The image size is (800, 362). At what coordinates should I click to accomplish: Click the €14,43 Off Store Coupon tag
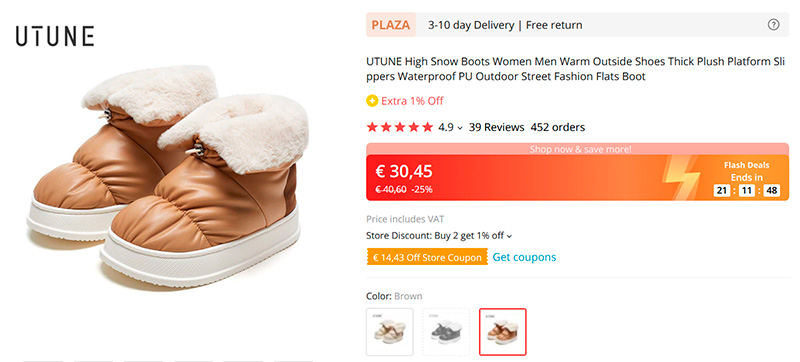pos(427,257)
